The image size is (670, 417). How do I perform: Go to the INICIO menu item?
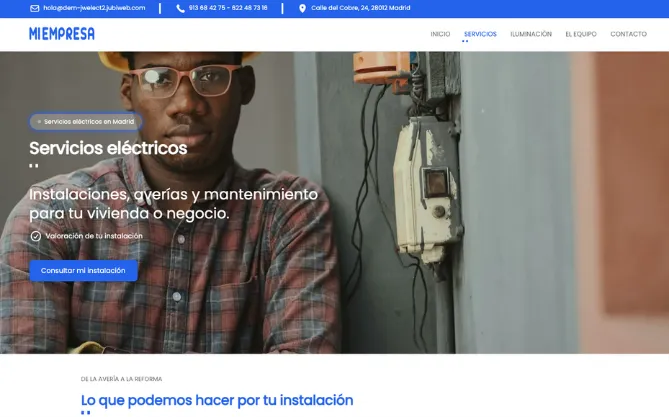[x=440, y=34]
